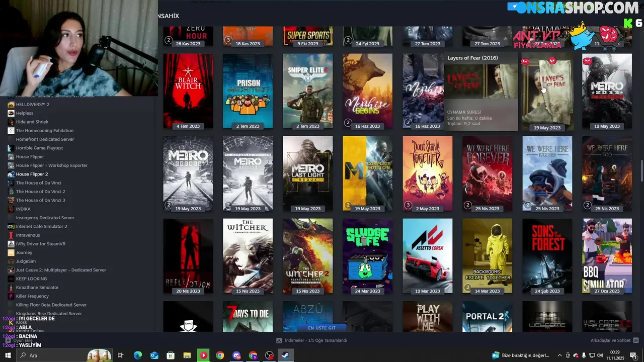
Task: Open Microsoft Store from the taskbar
Action: (x=171, y=355)
